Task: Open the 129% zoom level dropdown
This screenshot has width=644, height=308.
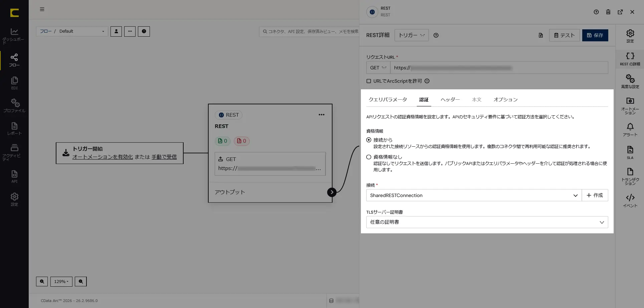Action: [x=61, y=281]
